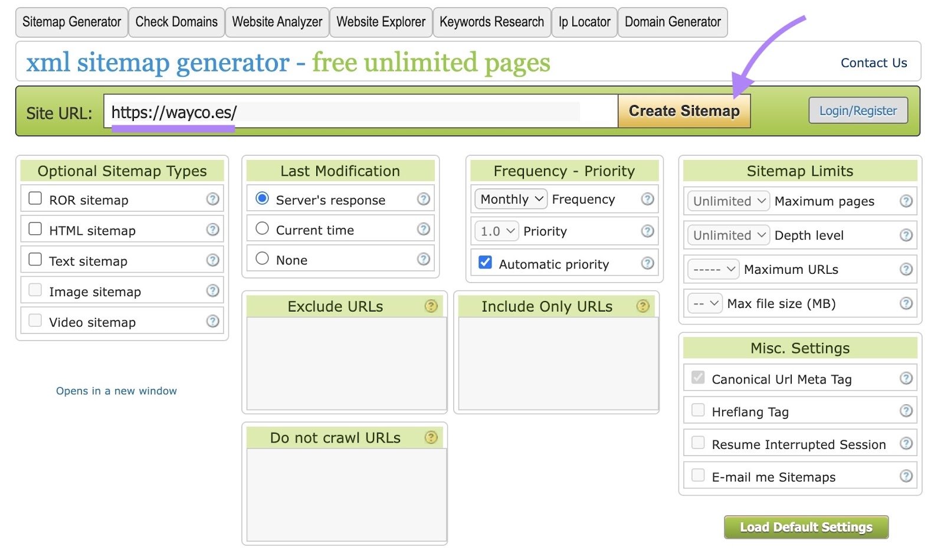Open the Frequency dropdown showing Monthly
The width and height of the screenshot is (944, 560).
(x=510, y=199)
